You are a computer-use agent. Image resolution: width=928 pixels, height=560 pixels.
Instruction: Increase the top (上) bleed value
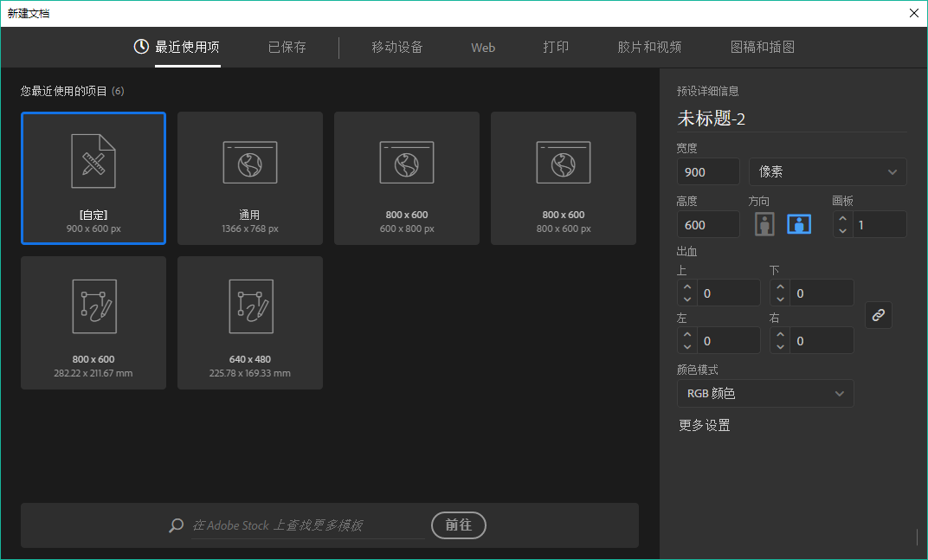pyautogui.click(x=687, y=287)
